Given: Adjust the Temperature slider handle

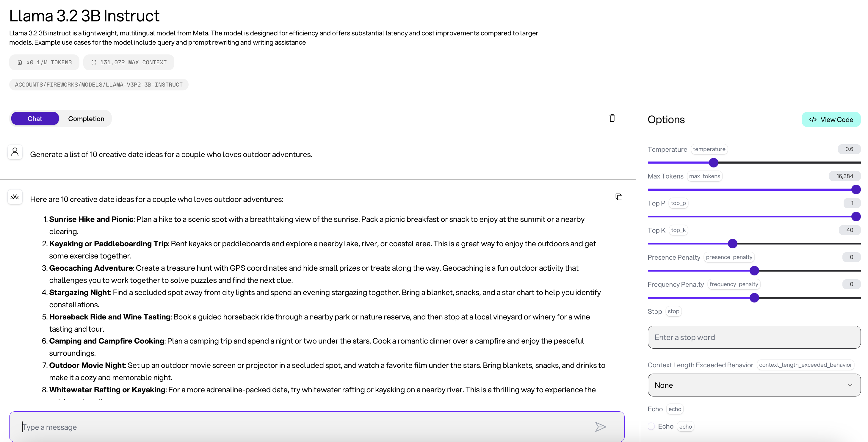Looking at the screenshot, I should click(713, 163).
